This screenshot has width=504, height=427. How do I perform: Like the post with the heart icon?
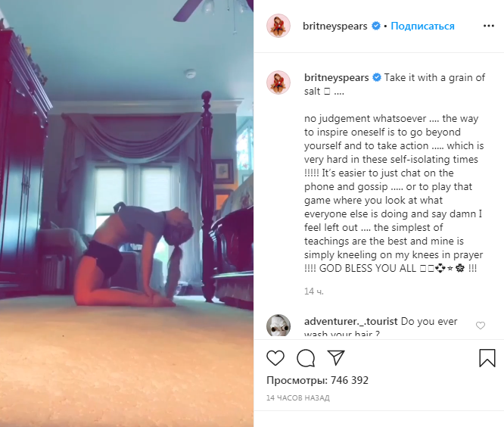click(x=275, y=358)
